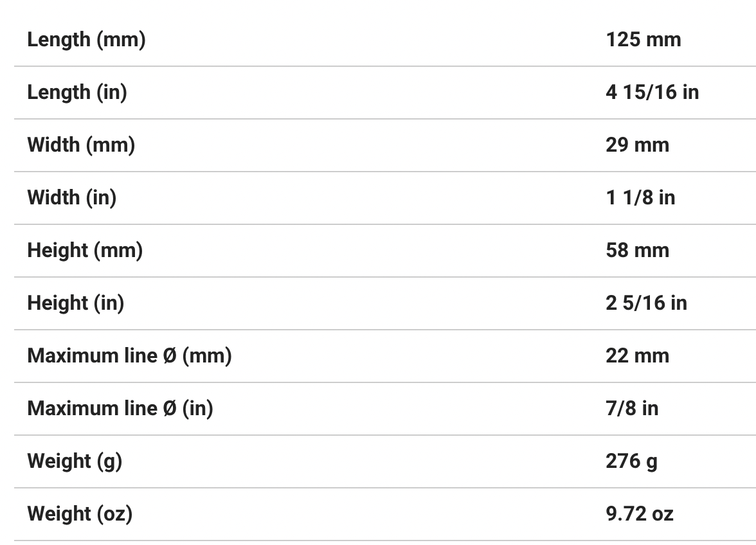Click the "Length (in)" row label
The image size is (756, 545).
click(77, 93)
